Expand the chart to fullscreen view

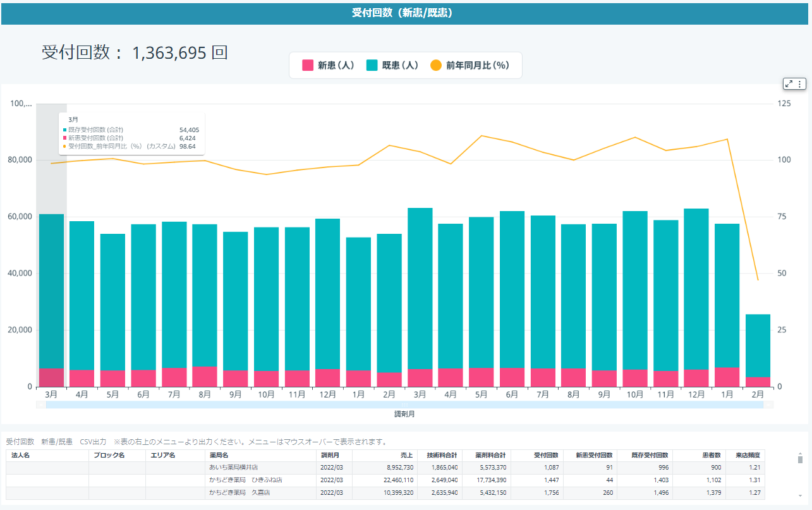pos(789,84)
